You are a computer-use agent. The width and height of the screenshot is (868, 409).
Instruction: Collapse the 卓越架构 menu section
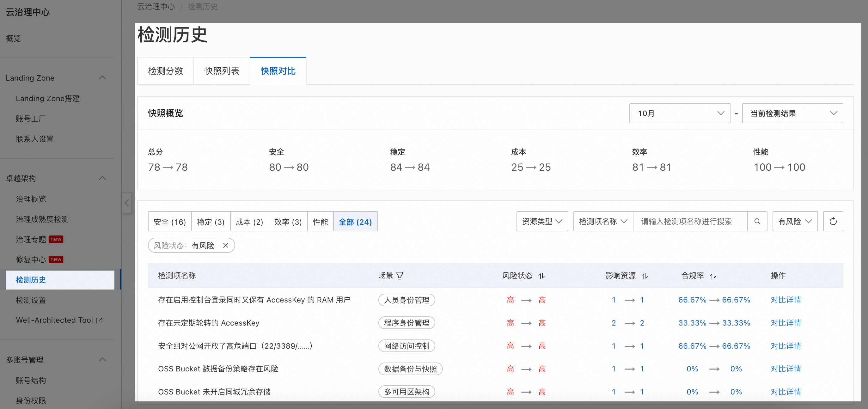pyautogui.click(x=102, y=178)
